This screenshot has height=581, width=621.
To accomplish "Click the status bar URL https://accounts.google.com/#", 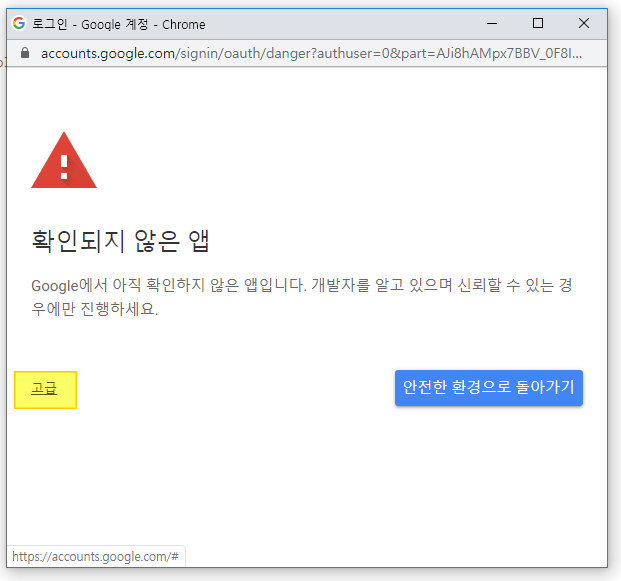I will pos(95,556).
